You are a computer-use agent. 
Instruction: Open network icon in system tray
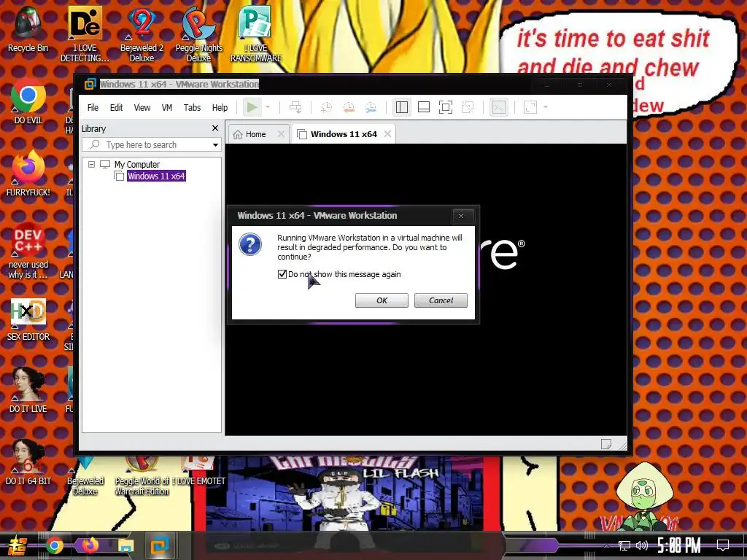click(624, 545)
